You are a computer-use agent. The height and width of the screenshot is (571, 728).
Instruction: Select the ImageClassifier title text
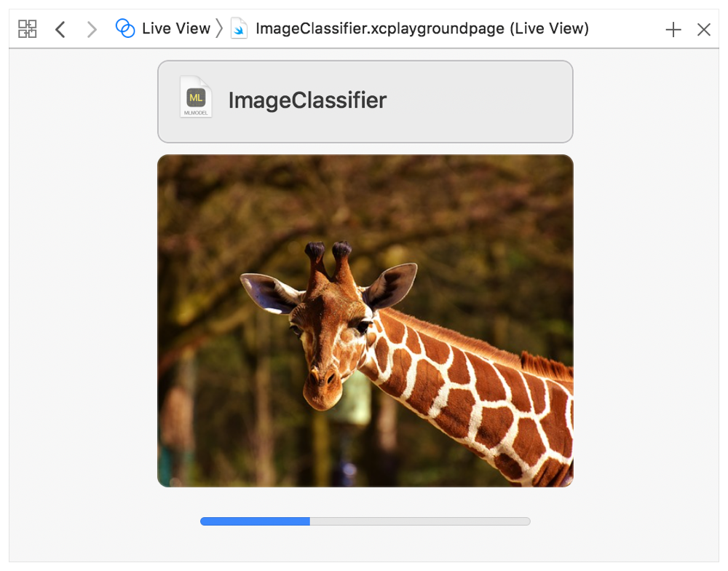click(x=307, y=101)
